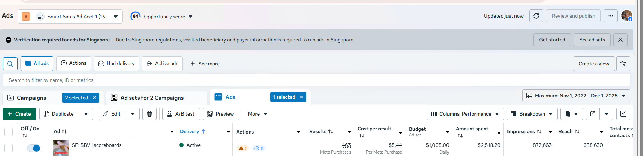Viewport: 644px width, 156px height.
Task: Click the orange B account badge
Action: [x=26, y=17]
